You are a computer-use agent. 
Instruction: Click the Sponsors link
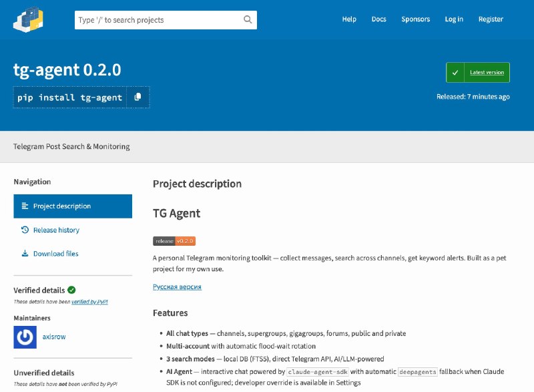415,19
